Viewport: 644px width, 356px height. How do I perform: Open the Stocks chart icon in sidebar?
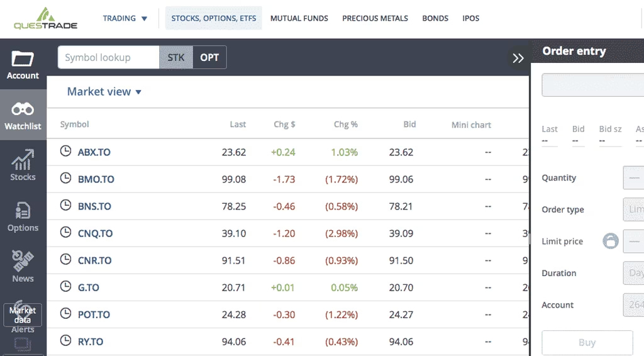[23, 160]
